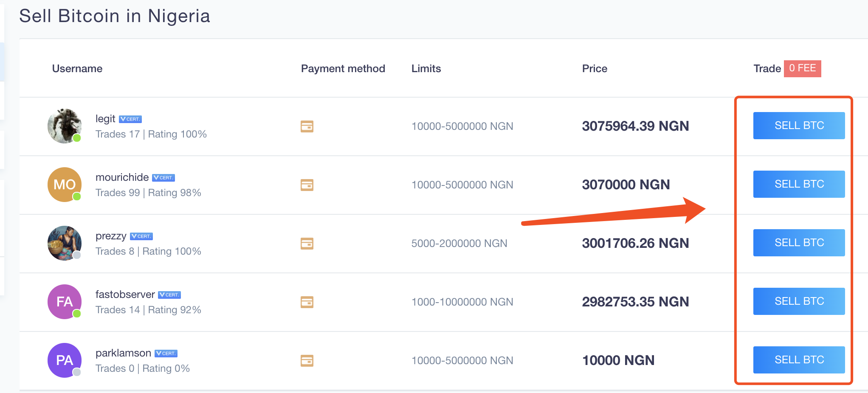Click legit's bank card payment icon
This screenshot has width=868, height=393.
[307, 126]
